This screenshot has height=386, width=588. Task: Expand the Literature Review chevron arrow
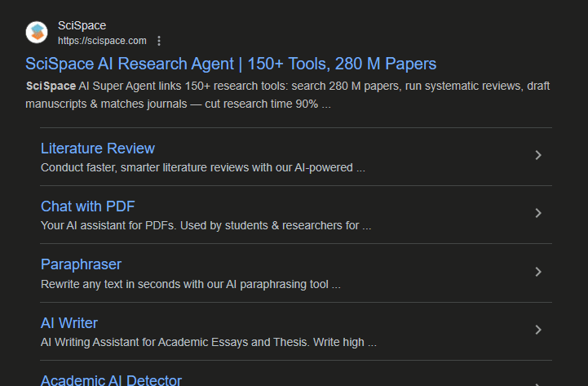coord(538,155)
